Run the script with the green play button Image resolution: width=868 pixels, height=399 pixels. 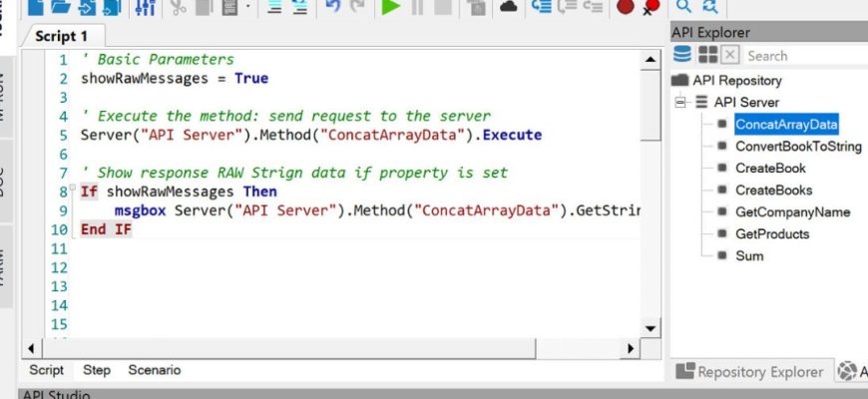pos(390,7)
